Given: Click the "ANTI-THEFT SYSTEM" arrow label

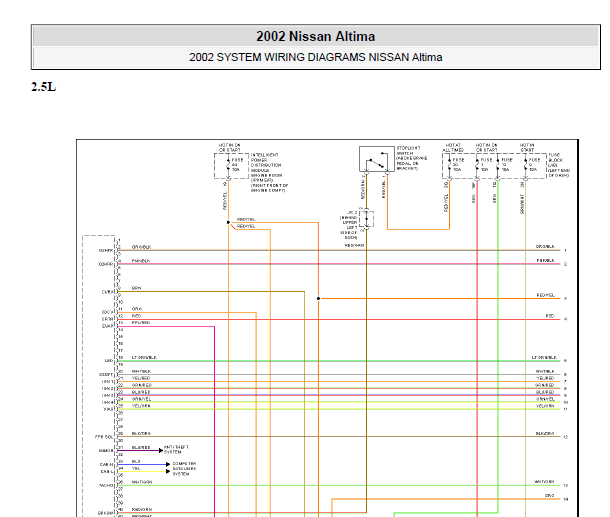Looking at the screenshot, I should (x=176, y=450).
